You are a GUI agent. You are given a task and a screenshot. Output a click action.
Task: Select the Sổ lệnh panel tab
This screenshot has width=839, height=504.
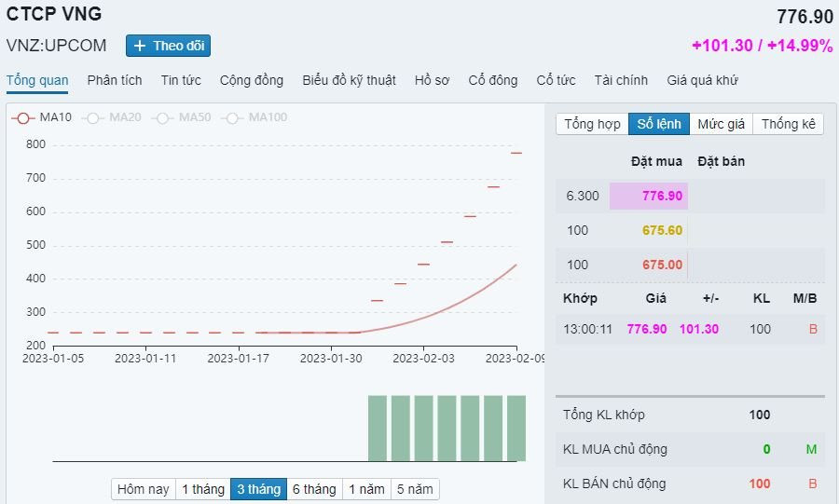pyautogui.click(x=659, y=124)
